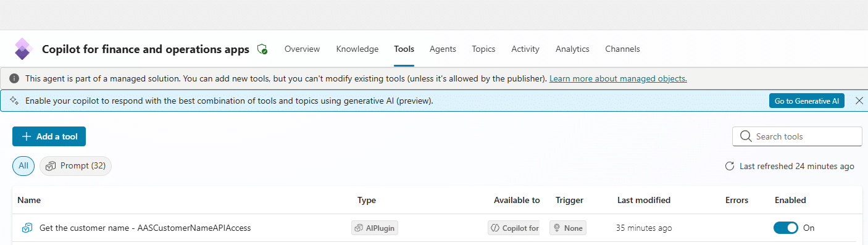Click the Add a tool button

[x=49, y=136]
